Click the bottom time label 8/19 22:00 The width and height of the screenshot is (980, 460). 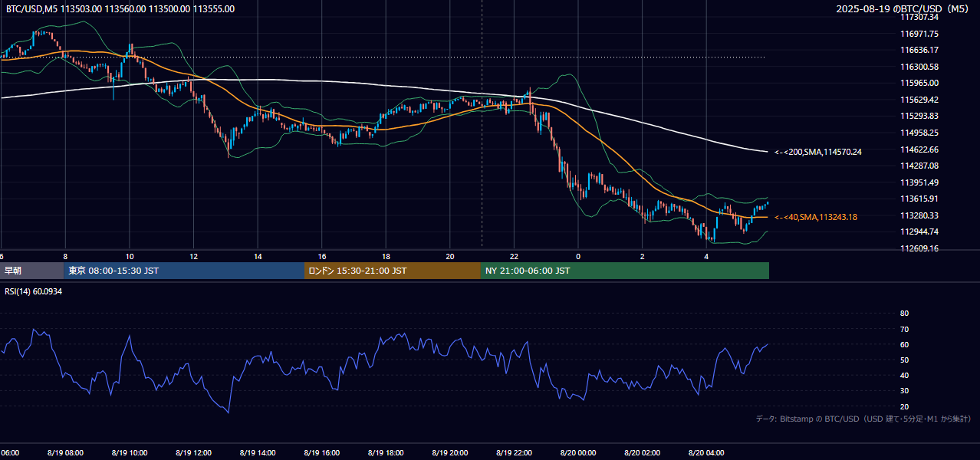[514, 453]
